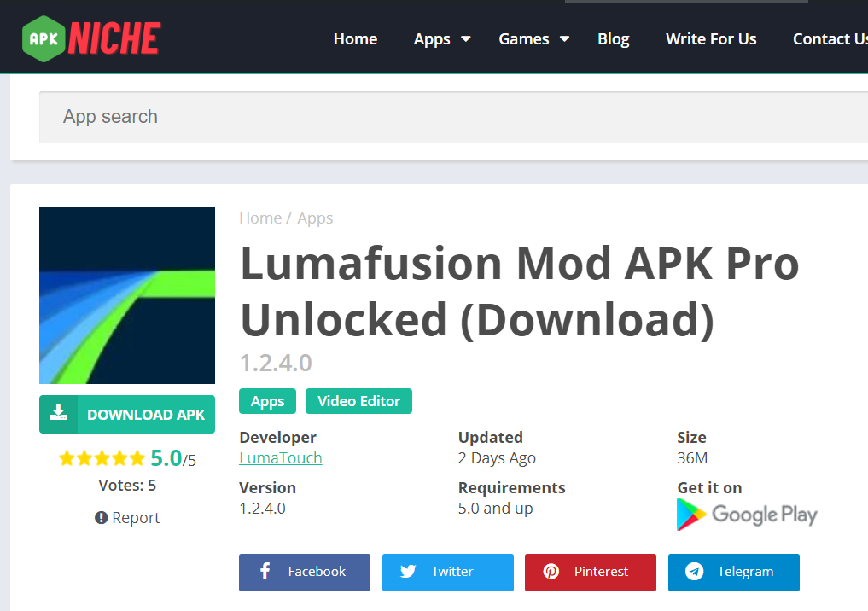Viewport: 868px width, 611px height.
Task: Click the Lumafusion app thumbnail image
Action: pyautogui.click(x=127, y=295)
